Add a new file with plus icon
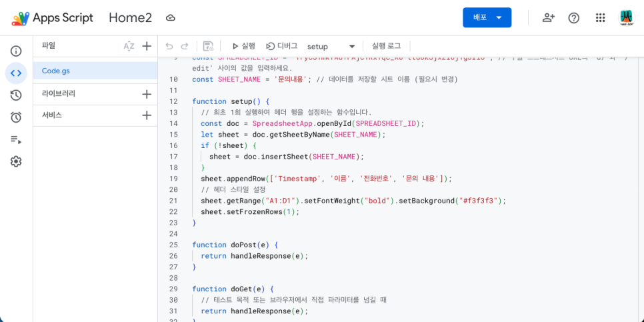 point(147,47)
